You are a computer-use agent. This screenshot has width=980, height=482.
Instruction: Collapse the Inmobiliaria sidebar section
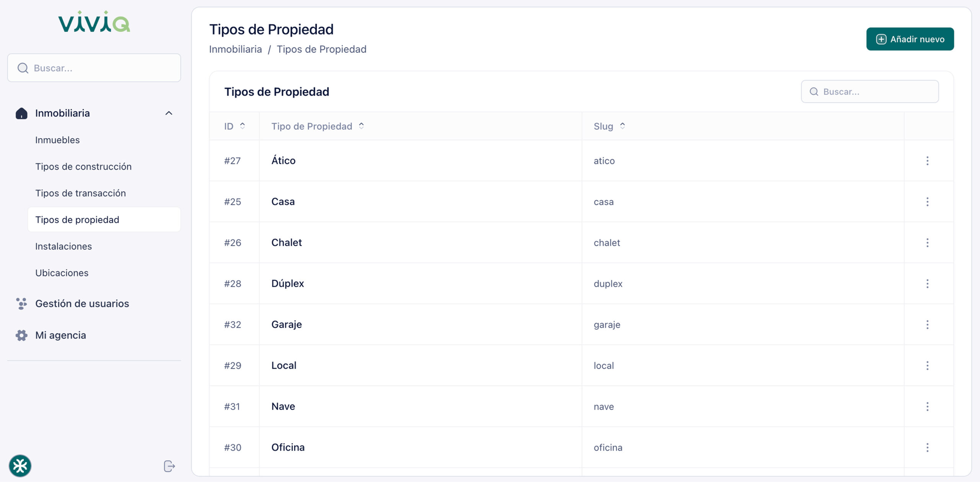168,113
